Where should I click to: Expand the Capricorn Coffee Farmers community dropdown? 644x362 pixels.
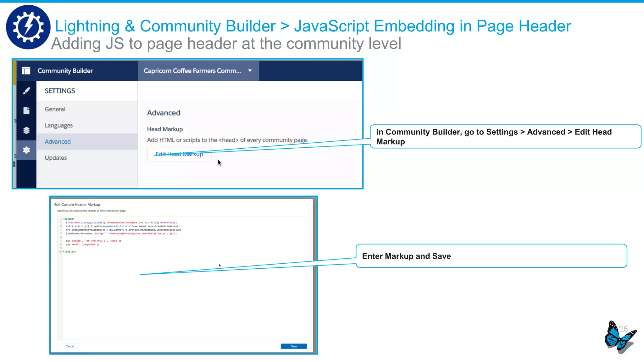tap(198, 71)
